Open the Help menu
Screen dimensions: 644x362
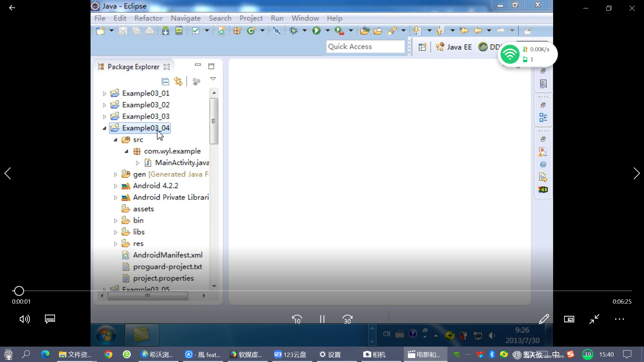tap(334, 18)
